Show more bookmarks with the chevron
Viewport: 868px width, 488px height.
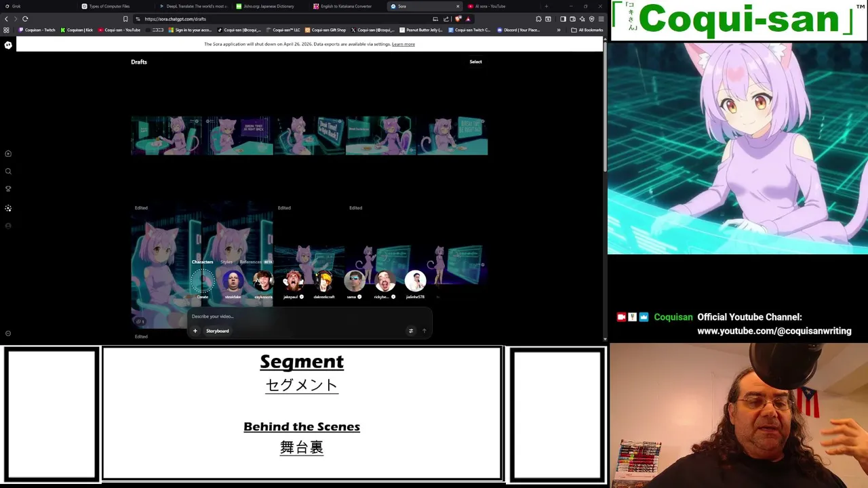pyautogui.click(x=559, y=30)
